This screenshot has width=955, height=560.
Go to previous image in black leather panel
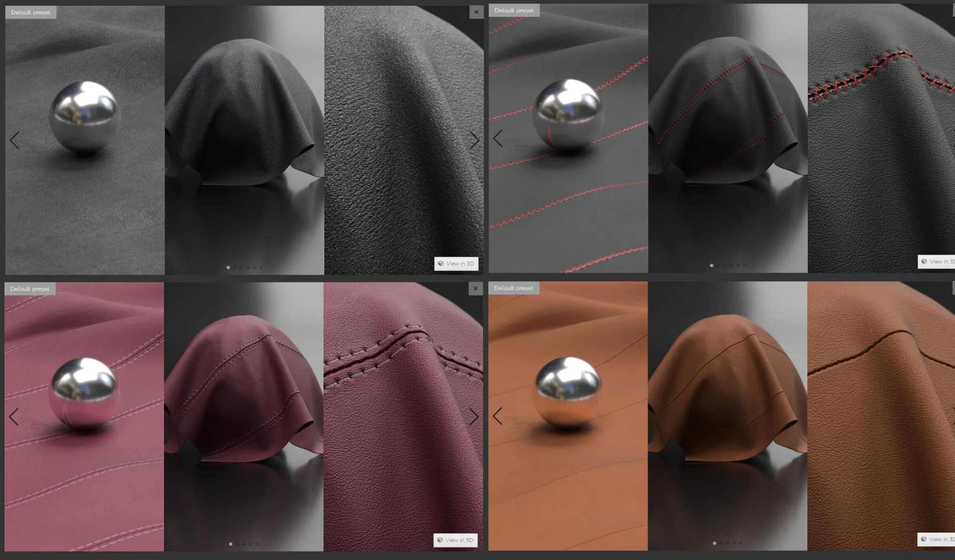coord(15,140)
